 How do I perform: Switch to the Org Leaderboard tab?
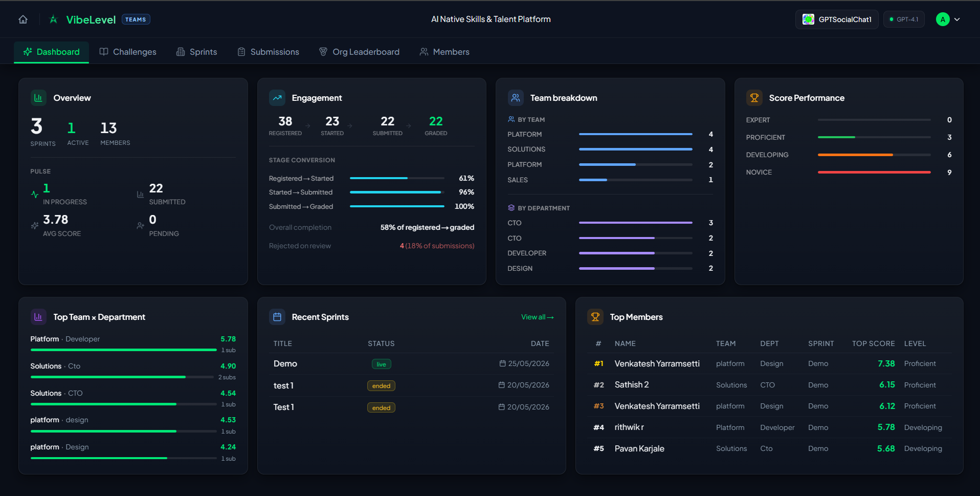[x=359, y=52]
